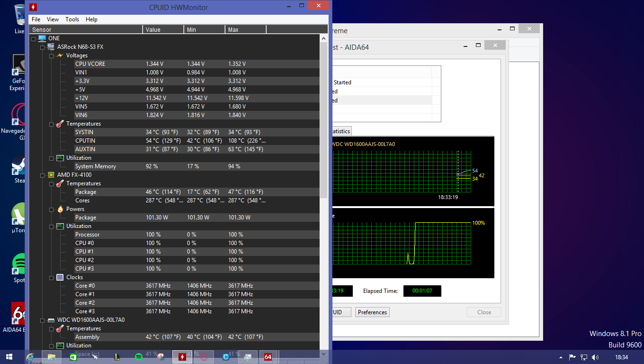Collapse the ASRock Temperatures node
This screenshot has width=644, height=364.
(51, 124)
